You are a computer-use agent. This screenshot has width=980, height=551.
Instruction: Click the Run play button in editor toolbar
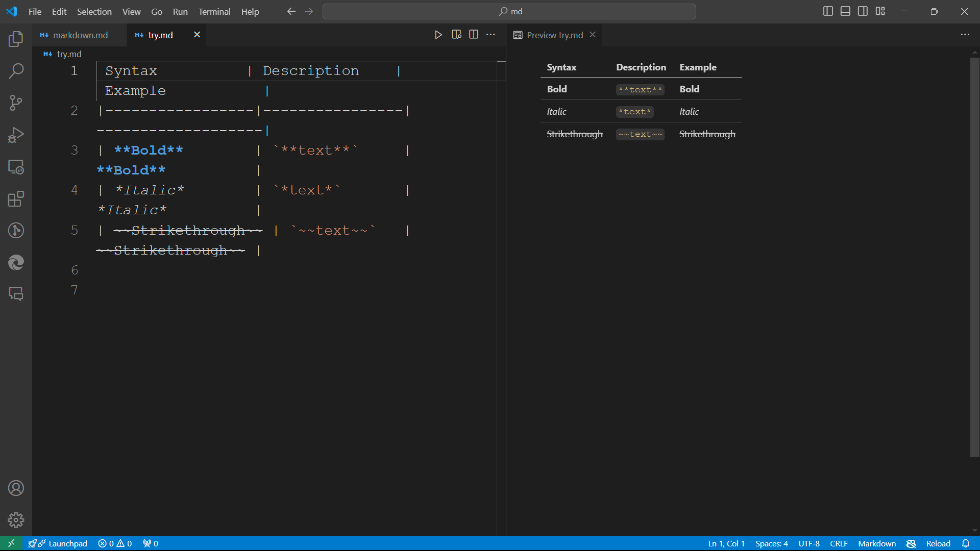(438, 35)
